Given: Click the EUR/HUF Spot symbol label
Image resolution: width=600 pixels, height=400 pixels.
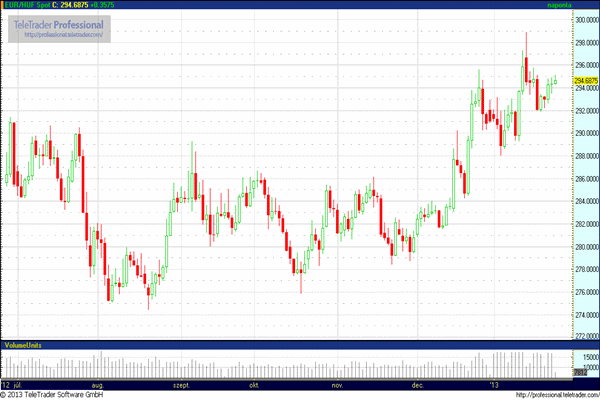Looking at the screenshot, I should point(28,5).
